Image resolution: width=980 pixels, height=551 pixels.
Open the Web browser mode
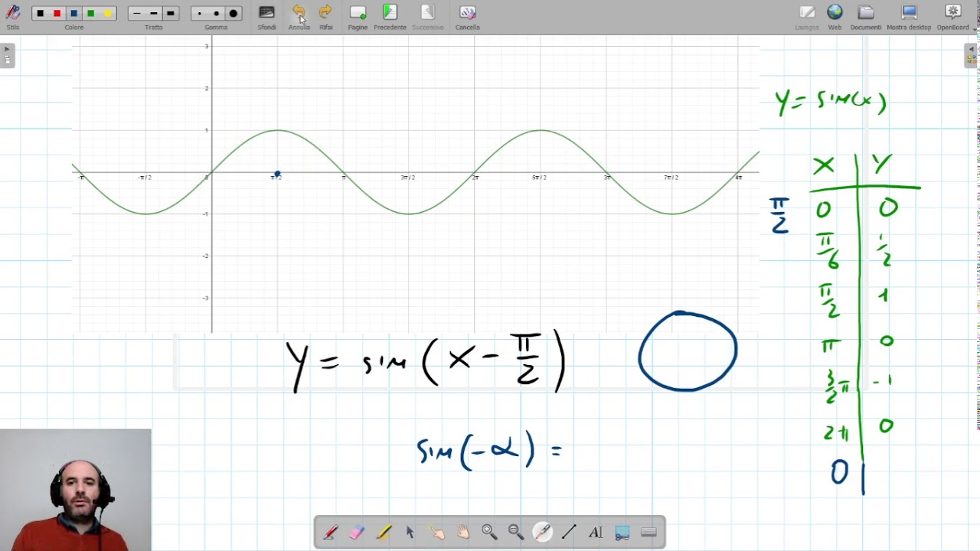point(835,17)
